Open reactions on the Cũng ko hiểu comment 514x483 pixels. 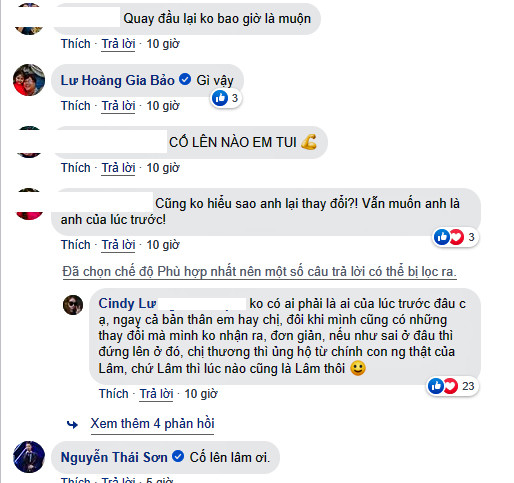pos(456,237)
